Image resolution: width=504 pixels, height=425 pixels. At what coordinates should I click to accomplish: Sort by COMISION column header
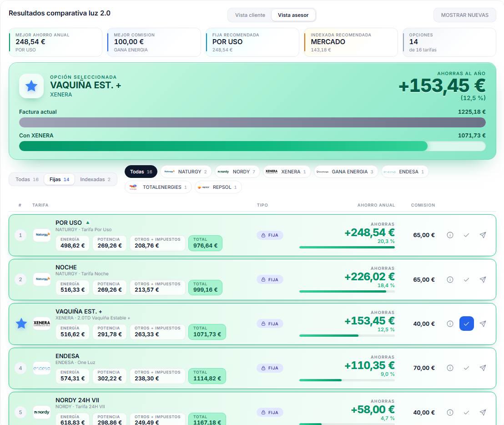coord(423,205)
